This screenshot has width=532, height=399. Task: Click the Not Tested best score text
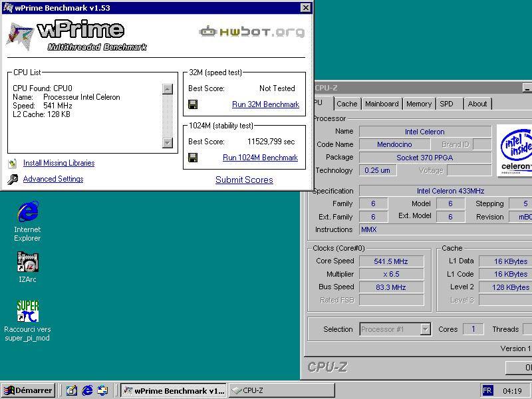(277, 88)
